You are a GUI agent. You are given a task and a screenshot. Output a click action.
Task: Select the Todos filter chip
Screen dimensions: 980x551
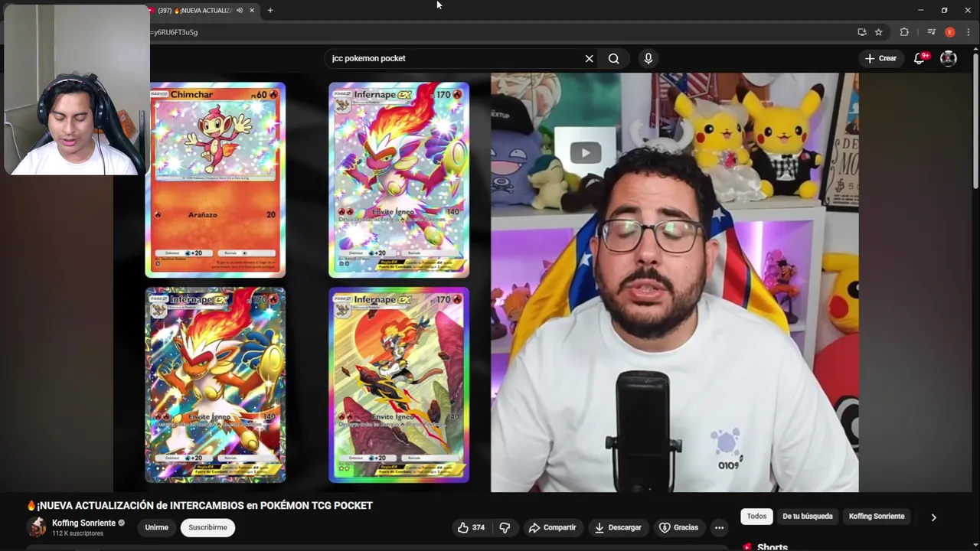tap(756, 517)
